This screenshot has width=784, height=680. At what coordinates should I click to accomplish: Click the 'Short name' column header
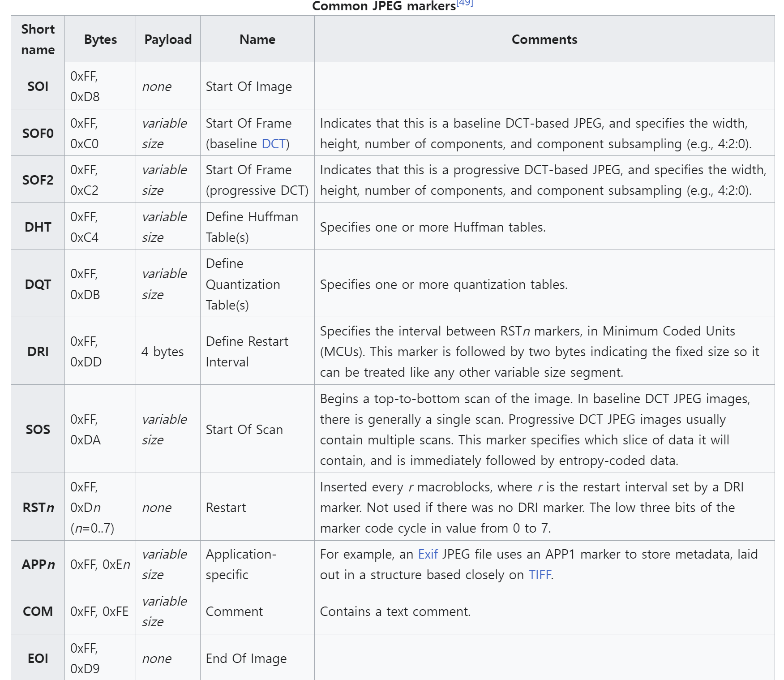click(x=38, y=39)
